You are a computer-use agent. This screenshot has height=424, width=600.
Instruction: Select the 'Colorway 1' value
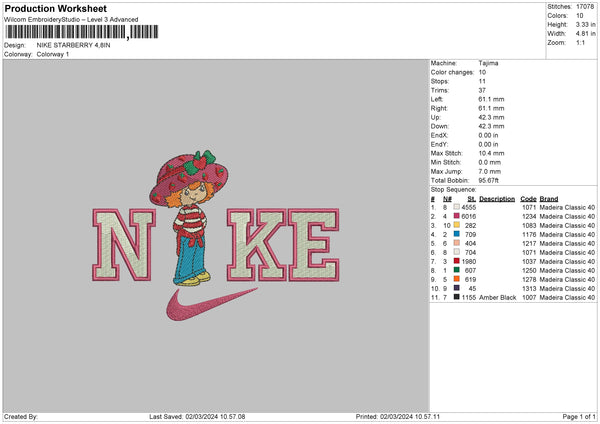(x=53, y=54)
